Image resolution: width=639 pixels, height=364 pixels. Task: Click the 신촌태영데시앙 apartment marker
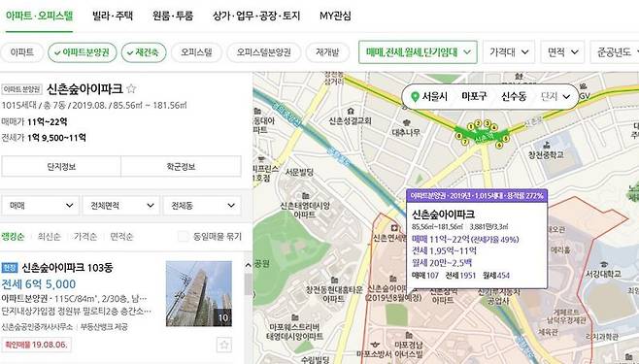[x=305, y=196]
